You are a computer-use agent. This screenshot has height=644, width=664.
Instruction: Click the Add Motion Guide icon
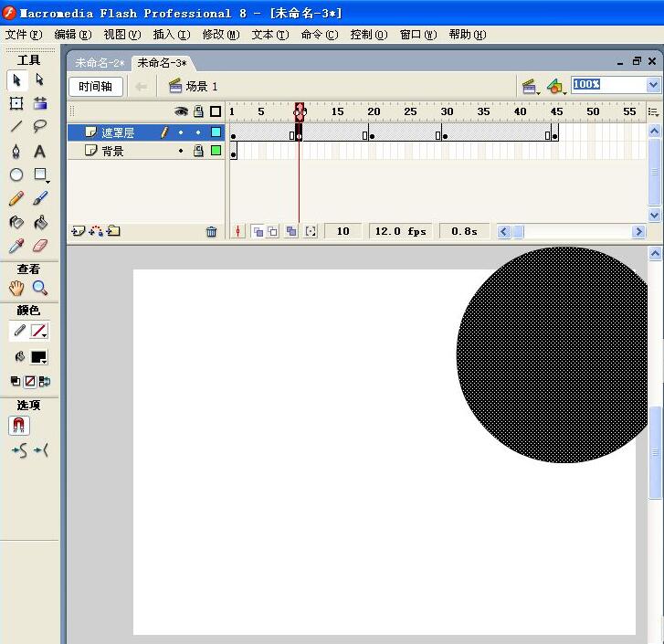click(x=96, y=231)
